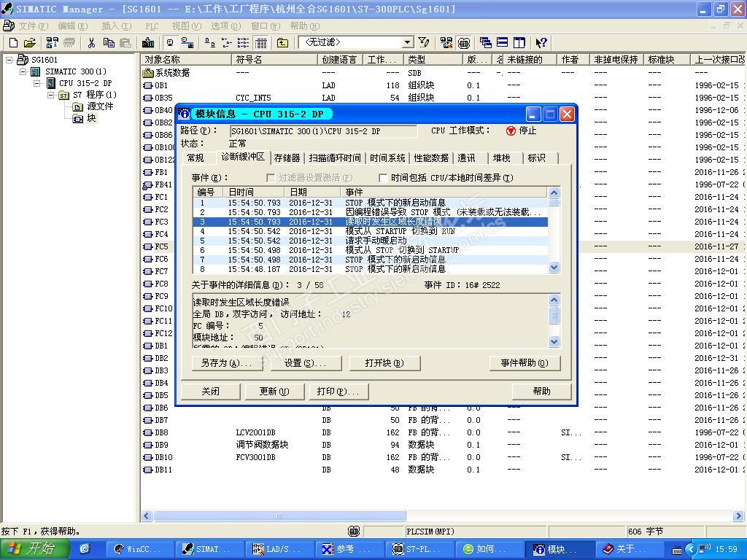
Task: Switch to WinCC taskbar window
Action: 139,550
